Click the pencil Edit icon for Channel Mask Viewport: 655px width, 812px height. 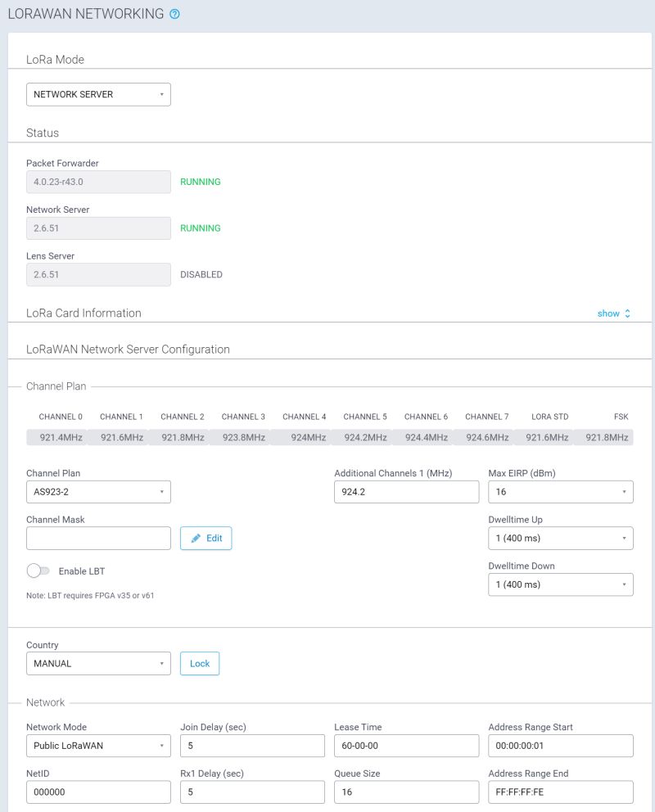point(196,538)
